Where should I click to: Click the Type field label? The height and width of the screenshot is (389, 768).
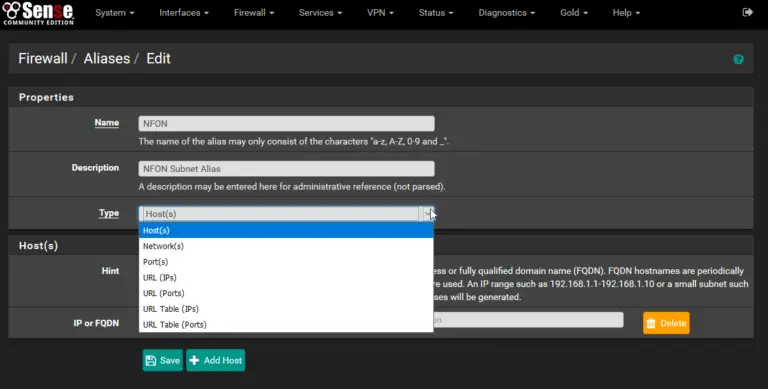pos(109,213)
